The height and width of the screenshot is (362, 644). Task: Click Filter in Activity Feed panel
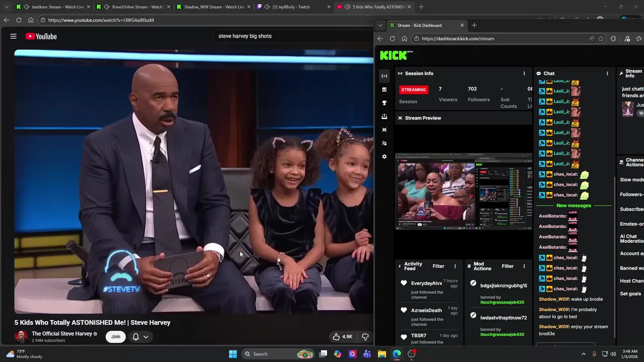click(439, 266)
